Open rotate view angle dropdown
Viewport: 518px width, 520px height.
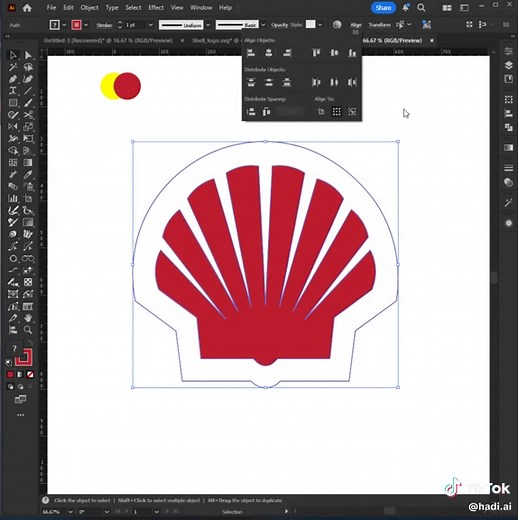(x=107, y=512)
